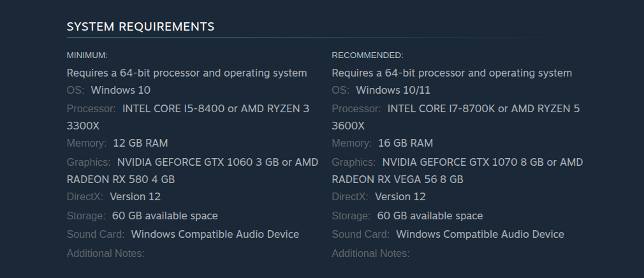This screenshot has width=644, height=278.
Task: Click the SYSTEM REQUIREMENTS heading
Action: [x=140, y=27]
